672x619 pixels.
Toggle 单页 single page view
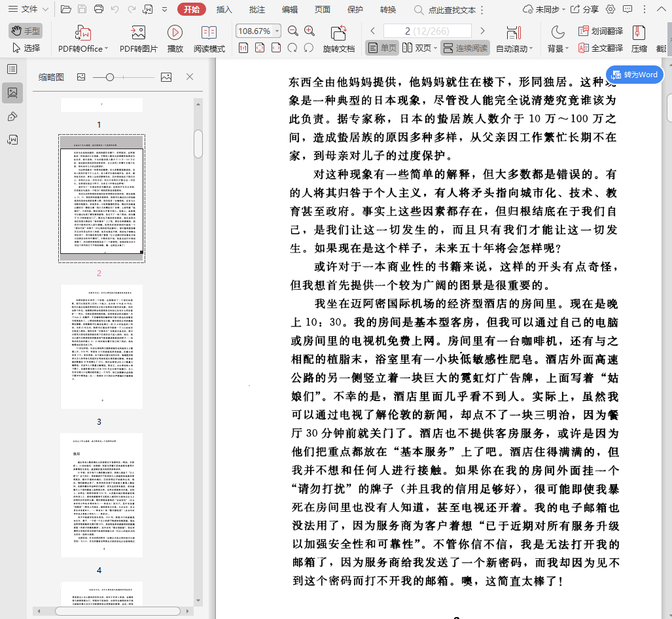381,48
